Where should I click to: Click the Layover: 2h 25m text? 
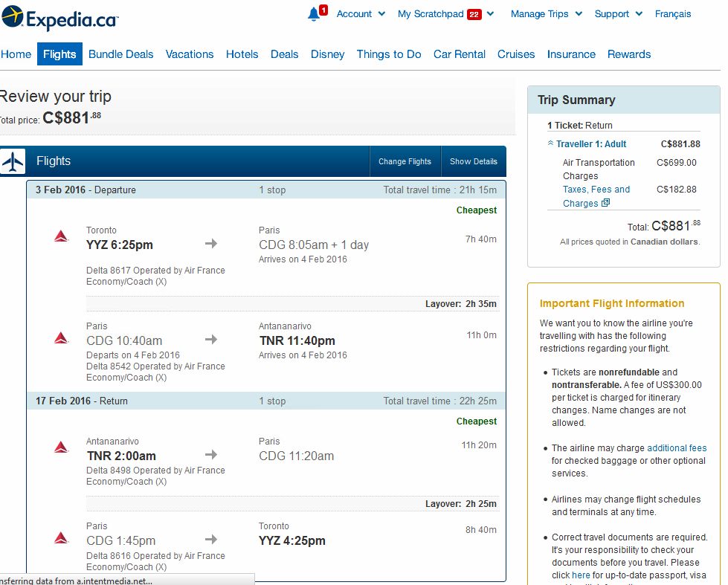click(x=460, y=504)
